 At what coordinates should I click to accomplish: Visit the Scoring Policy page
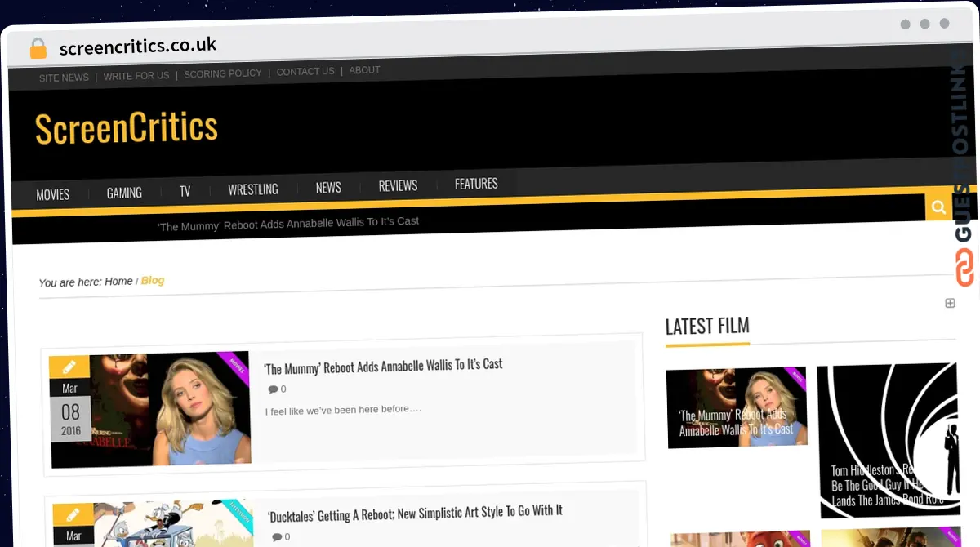coord(223,73)
